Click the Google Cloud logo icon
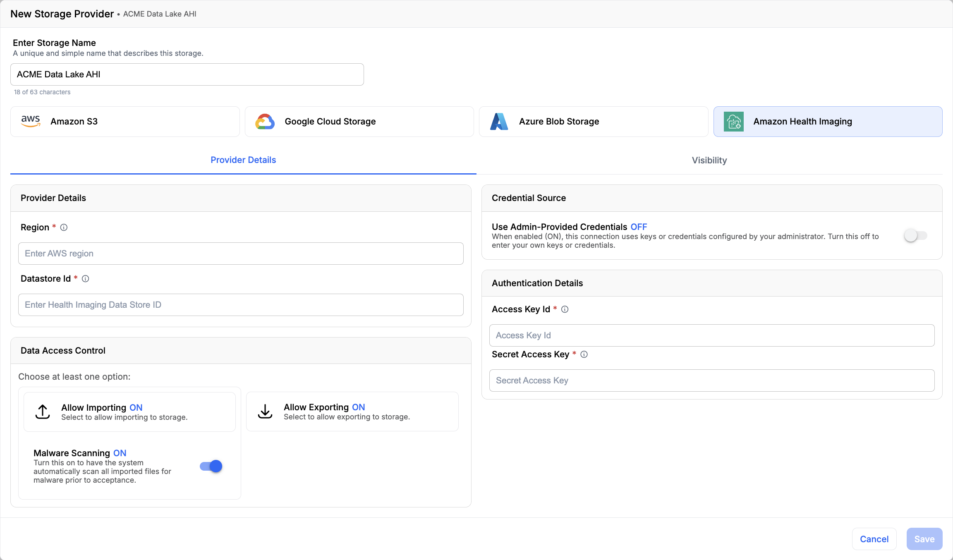The image size is (953, 560). pos(265,122)
